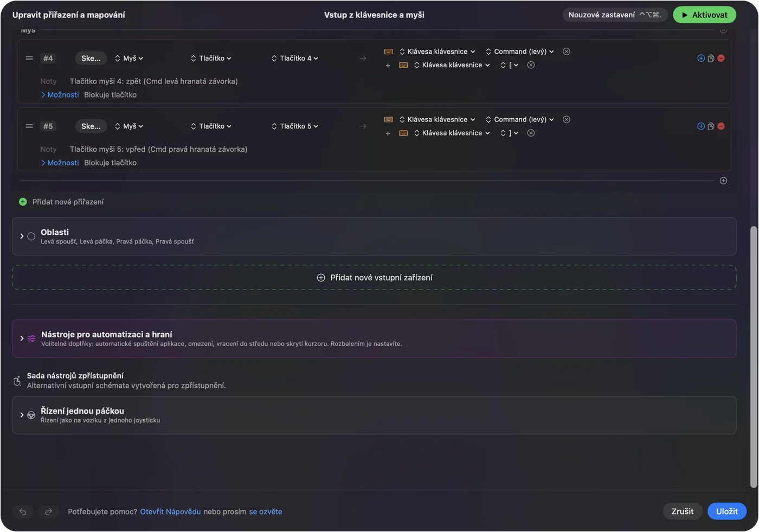
Task: Remove the [ key output in row #4
Action: point(531,65)
